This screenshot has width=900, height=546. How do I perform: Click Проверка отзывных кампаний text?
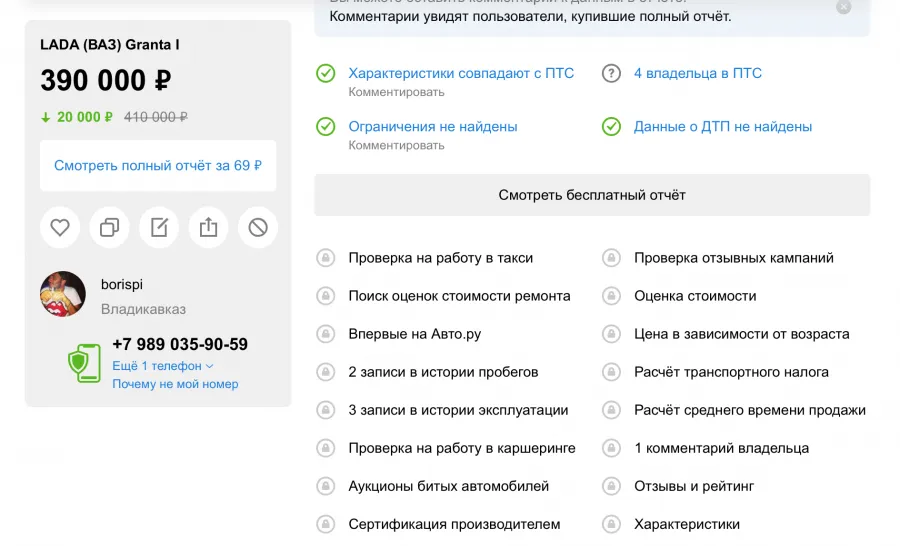734,258
